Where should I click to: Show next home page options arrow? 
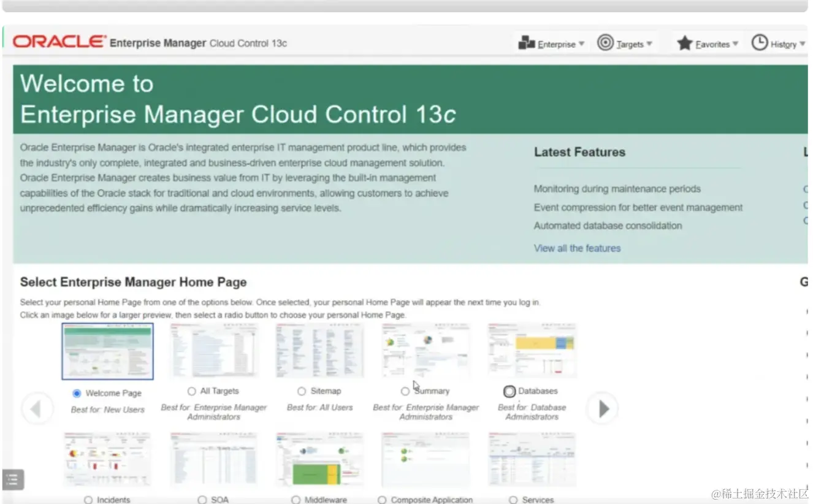(602, 408)
